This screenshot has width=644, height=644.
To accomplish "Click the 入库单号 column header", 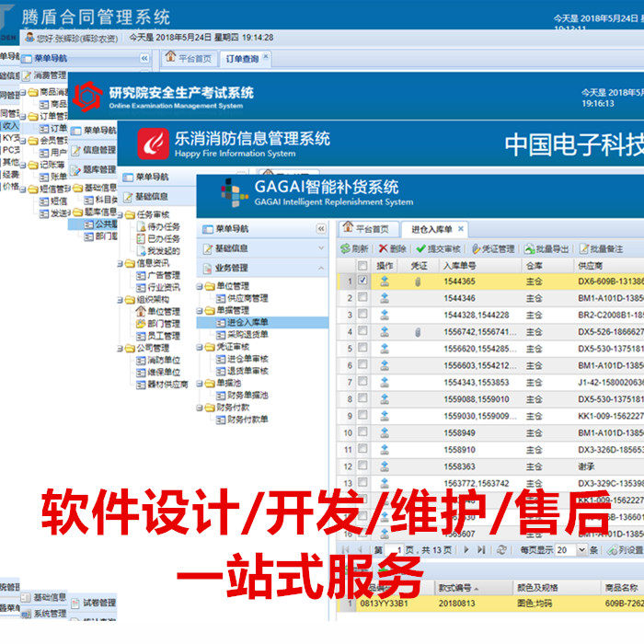I will click(x=480, y=266).
